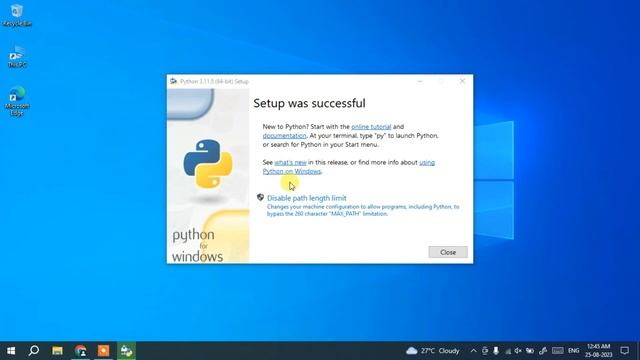640x360 pixels.
Task: Click Disable path length limit
Action: (307, 198)
